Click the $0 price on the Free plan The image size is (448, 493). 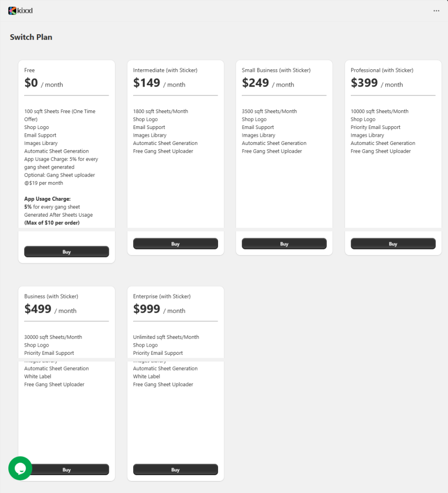[31, 83]
